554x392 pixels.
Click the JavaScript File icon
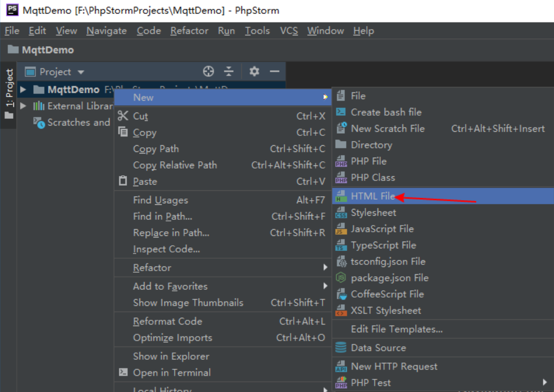341,229
